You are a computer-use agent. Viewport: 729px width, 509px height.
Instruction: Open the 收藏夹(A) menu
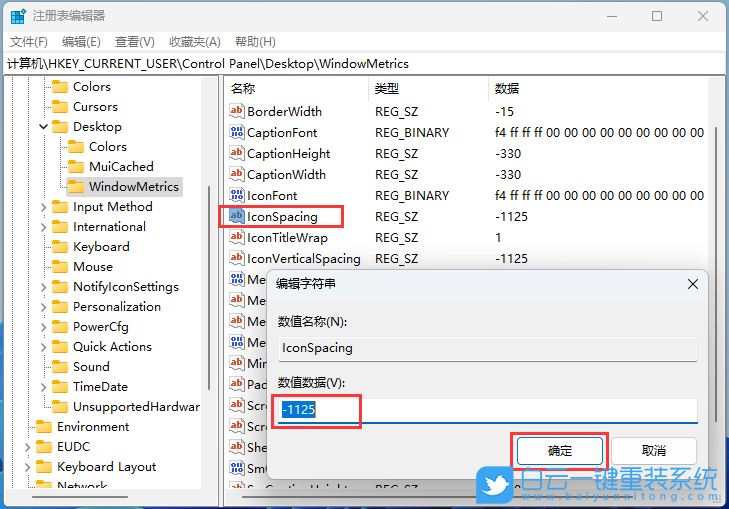194,42
